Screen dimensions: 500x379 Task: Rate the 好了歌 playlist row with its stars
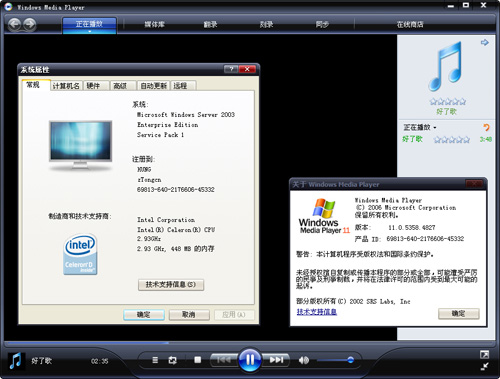coord(452,139)
